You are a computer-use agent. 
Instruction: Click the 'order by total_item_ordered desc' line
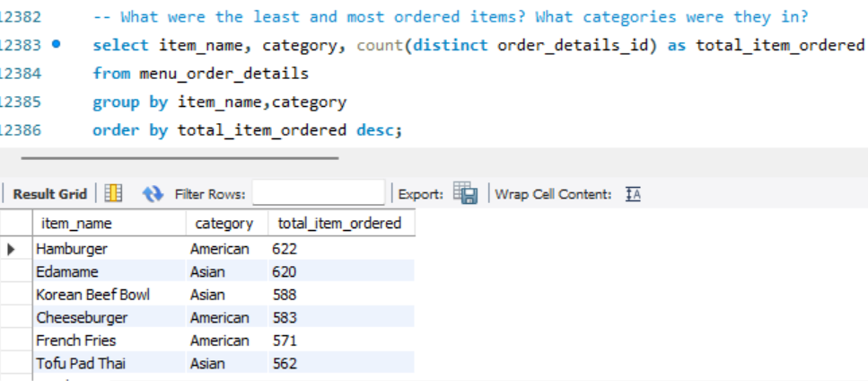click(247, 130)
